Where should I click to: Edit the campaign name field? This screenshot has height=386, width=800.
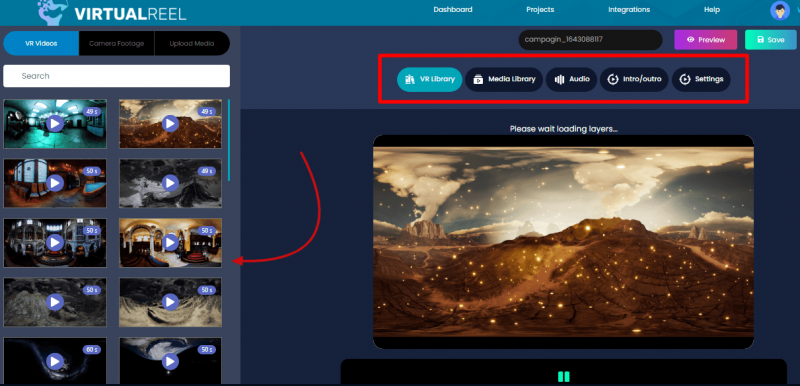[590, 40]
